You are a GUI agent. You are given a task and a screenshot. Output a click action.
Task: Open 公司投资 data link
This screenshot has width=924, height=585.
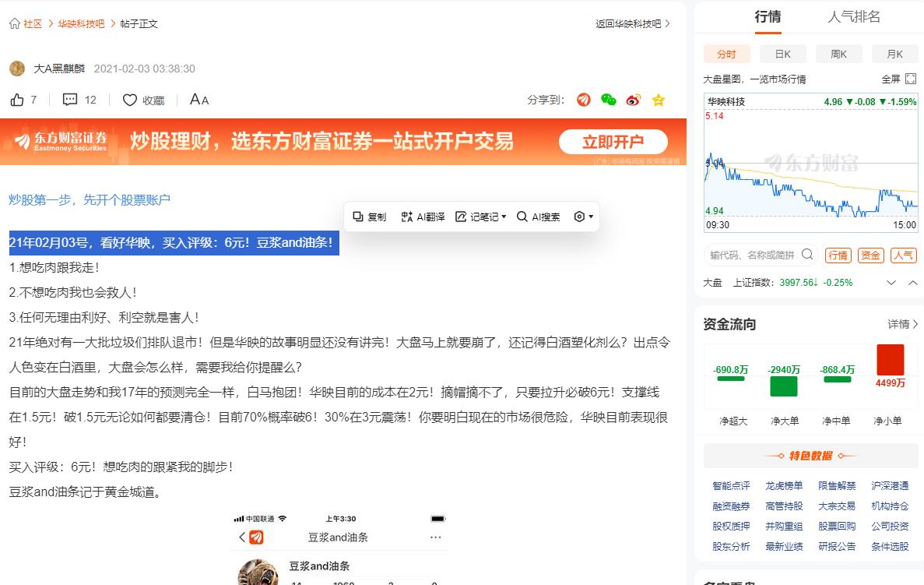point(890,526)
